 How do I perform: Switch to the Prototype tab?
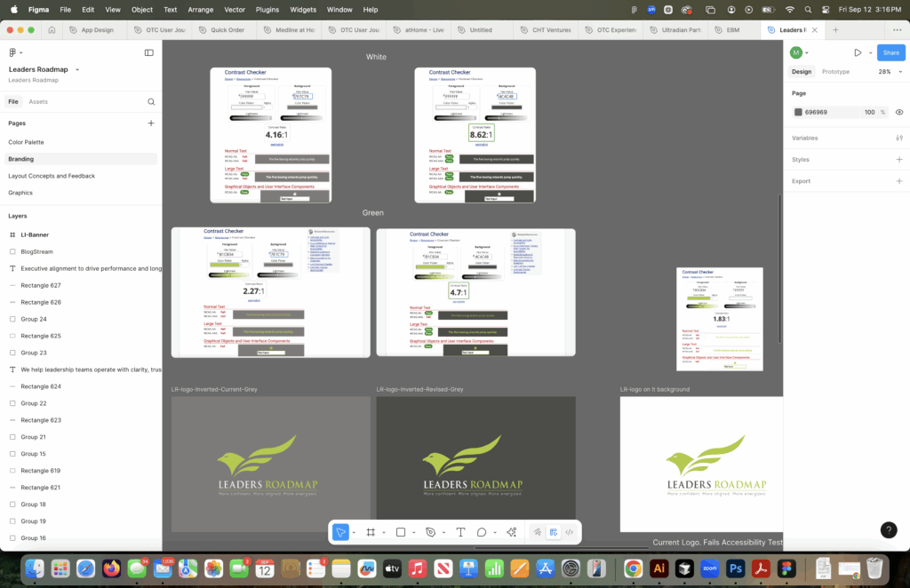coord(835,72)
